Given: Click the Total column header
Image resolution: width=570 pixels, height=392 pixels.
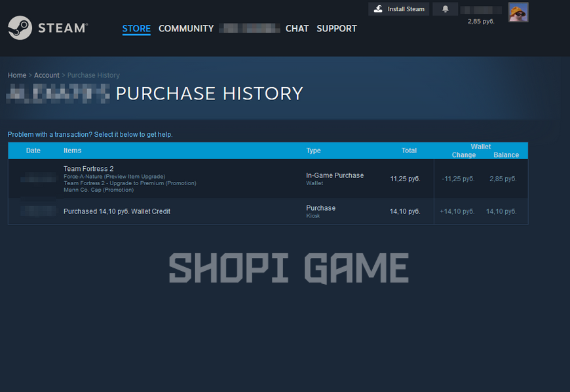Looking at the screenshot, I should (x=409, y=151).
